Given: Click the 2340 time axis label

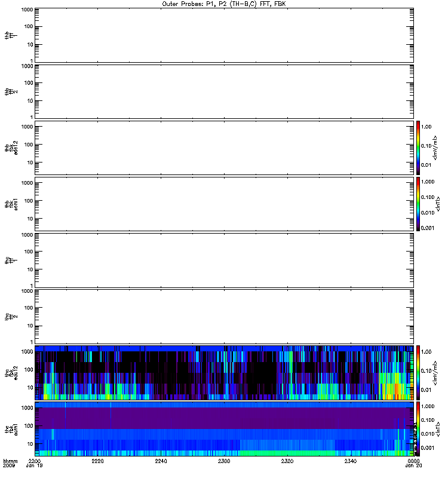Looking at the screenshot, I should coord(351,461).
